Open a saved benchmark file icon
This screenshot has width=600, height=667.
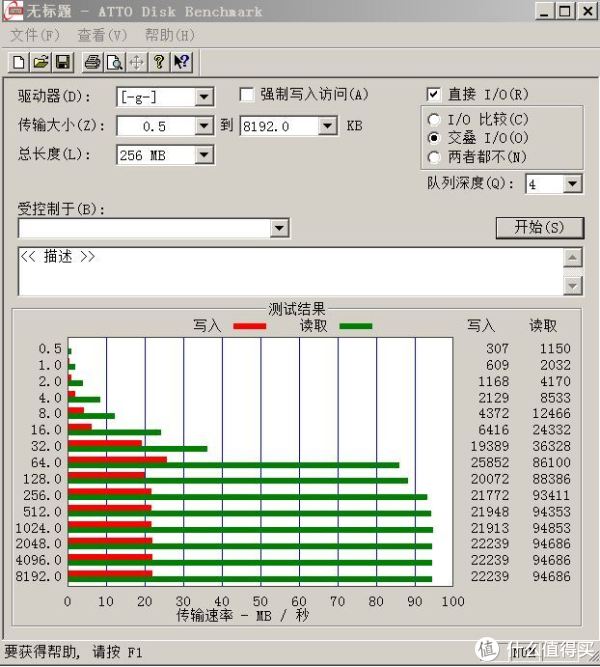click(x=41, y=63)
